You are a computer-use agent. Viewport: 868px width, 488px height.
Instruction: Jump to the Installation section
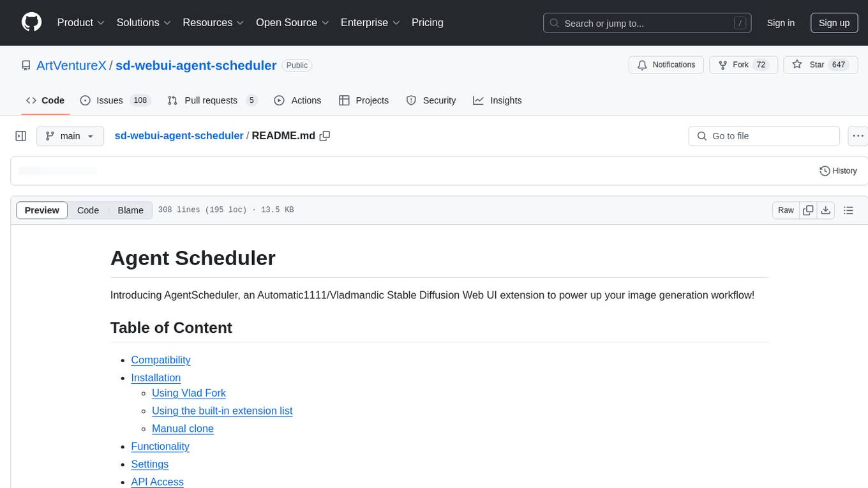[x=156, y=377]
